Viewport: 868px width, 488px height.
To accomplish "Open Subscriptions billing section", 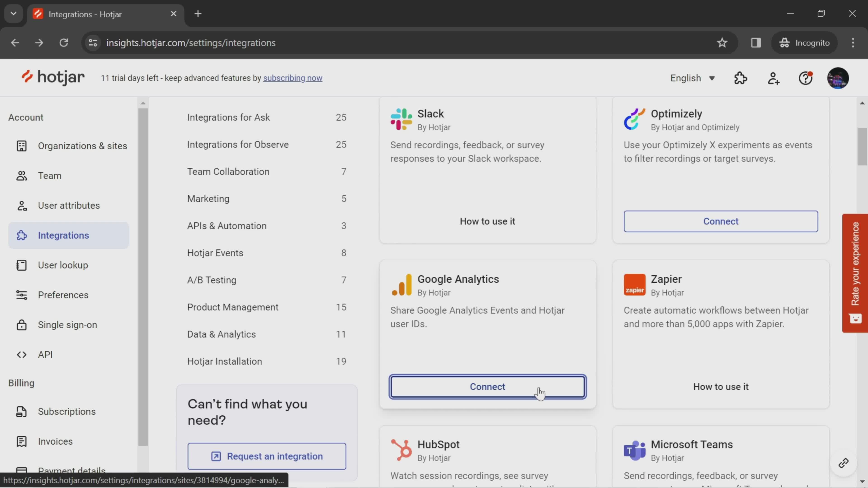I will (67, 411).
